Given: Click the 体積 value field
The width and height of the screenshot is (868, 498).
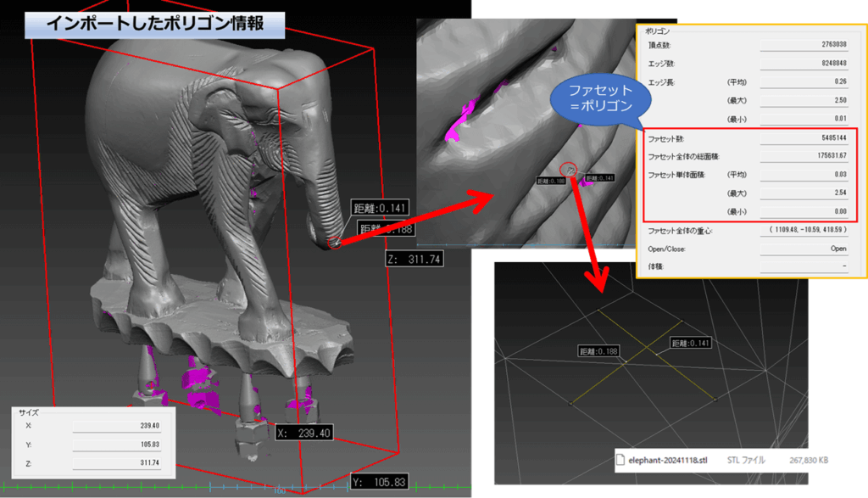Looking at the screenshot, I should (810, 266).
